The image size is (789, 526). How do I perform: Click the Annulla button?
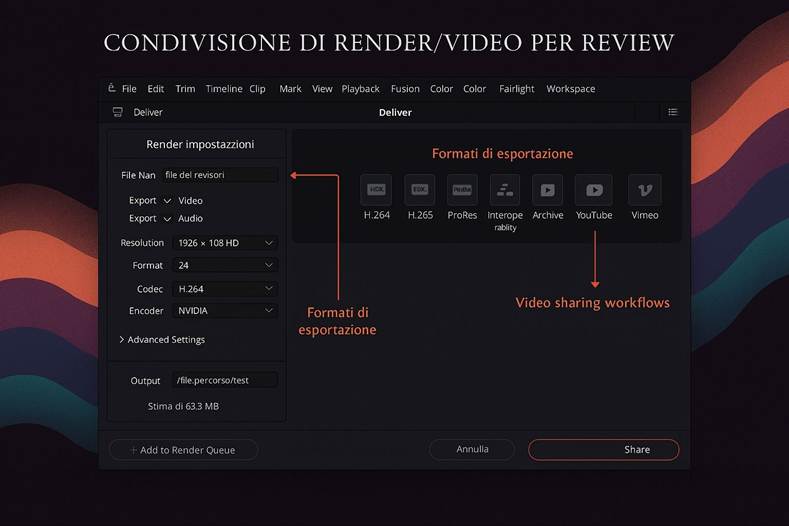(x=472, y=449)
